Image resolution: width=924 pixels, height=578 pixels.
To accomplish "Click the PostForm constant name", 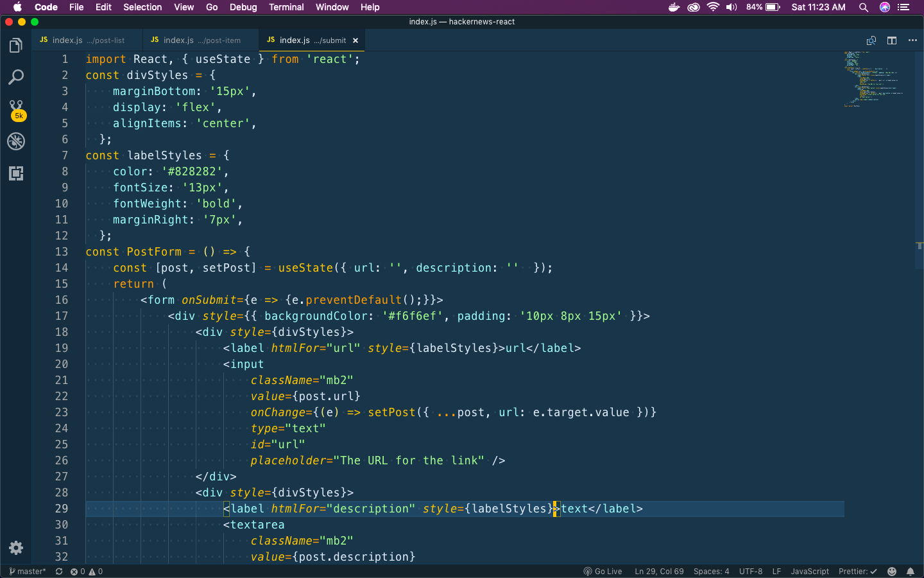I will [154, 252].
